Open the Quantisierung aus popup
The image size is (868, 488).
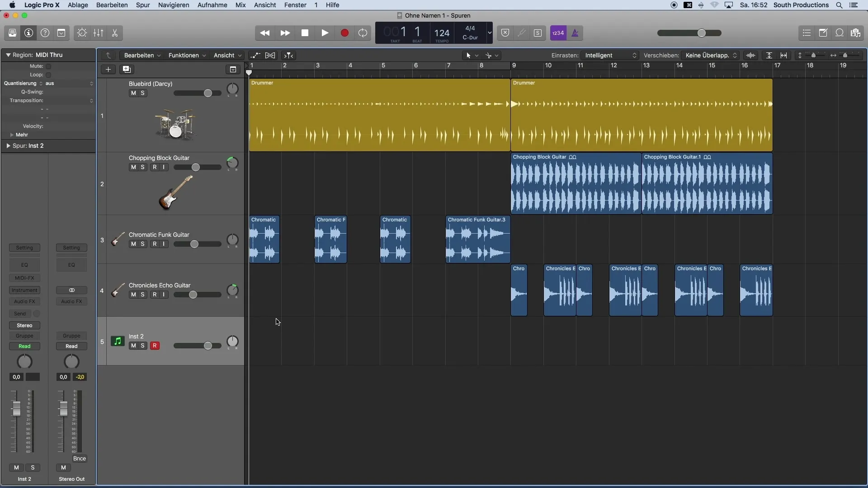(69, 84)
